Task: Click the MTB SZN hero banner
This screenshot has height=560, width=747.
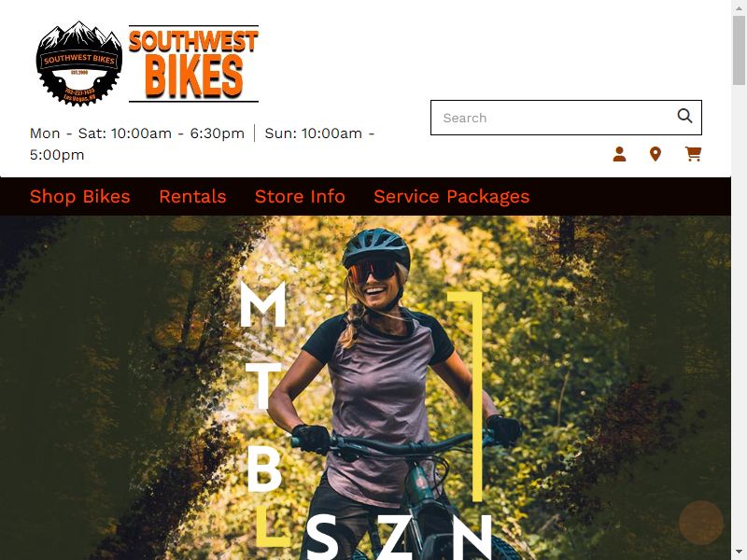Action: (365, 387)
